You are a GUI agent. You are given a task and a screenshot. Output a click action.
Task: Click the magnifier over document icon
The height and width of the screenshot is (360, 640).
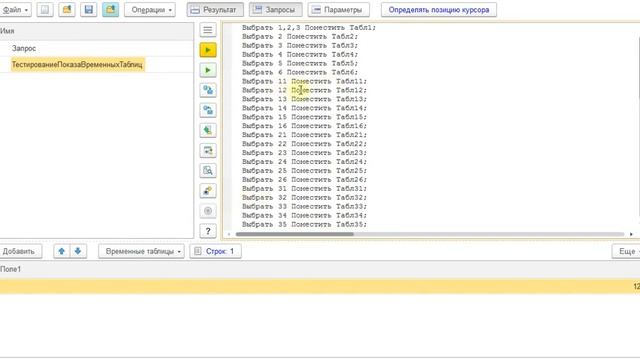pyautogui.click(x=208, y=171)
